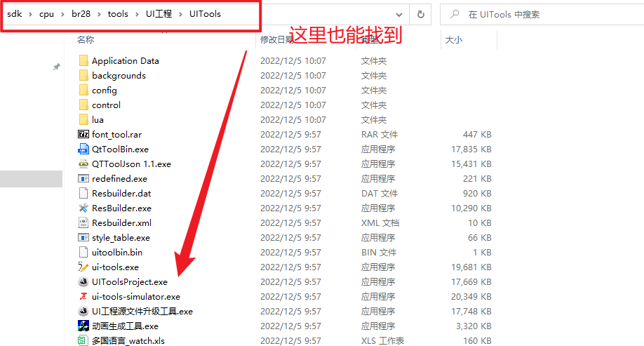Click the XLS 工作表 type cell
This screenshot has height=346, width=644.
382,341
